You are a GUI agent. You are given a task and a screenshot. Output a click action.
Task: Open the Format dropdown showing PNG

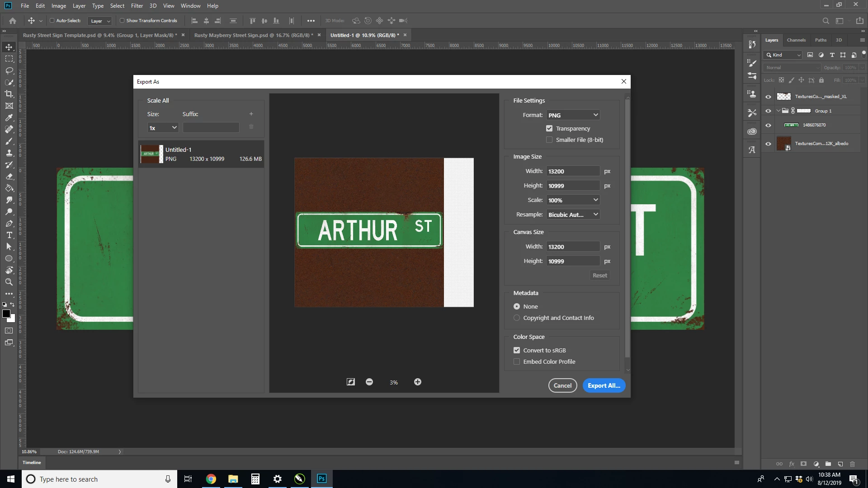(573, 115)
